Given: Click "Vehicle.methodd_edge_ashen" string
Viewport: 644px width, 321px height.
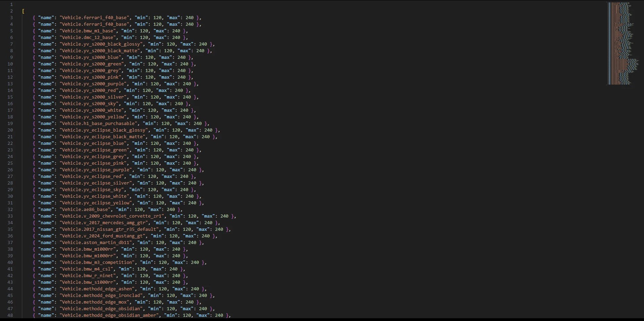Looking at the screenshot, I should coord(97,289).
